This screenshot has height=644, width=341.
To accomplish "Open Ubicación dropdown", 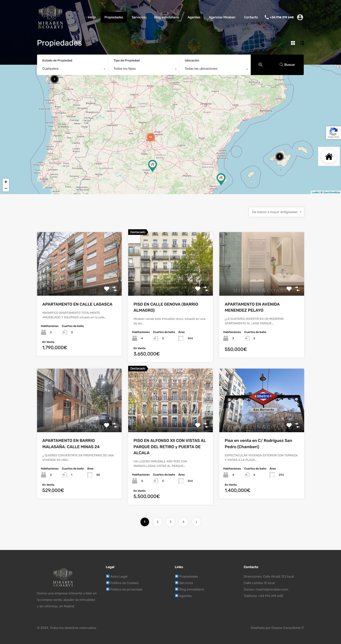I will coord(216,69).
